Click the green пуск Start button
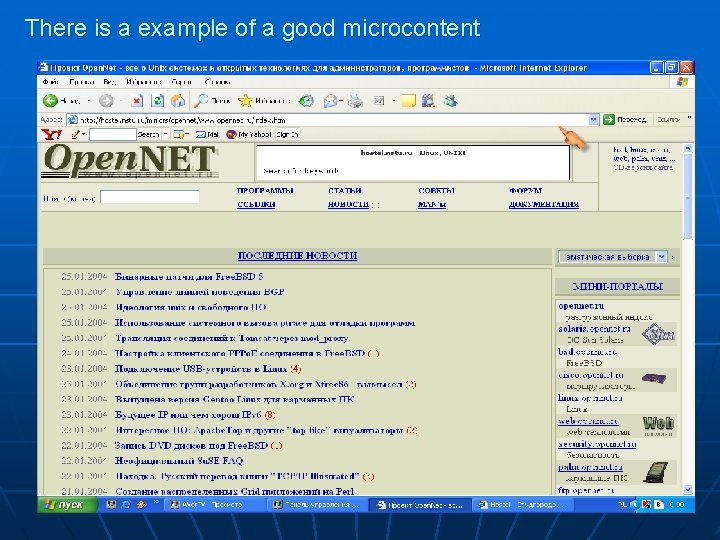720x540 pixels. coord(68,504)
